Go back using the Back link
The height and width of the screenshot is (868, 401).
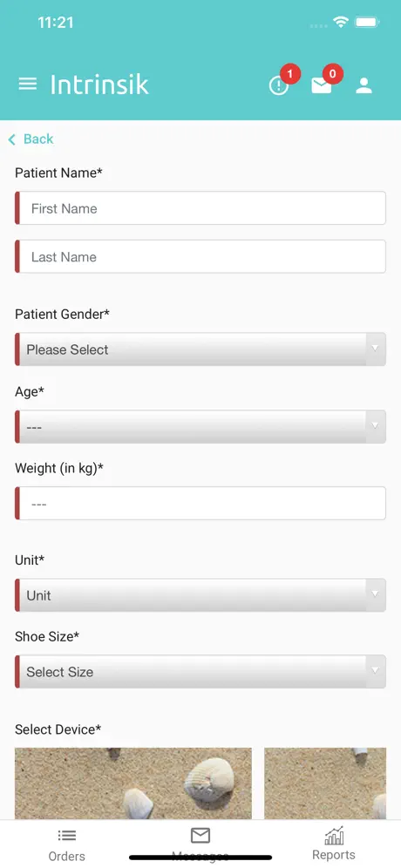31,139
